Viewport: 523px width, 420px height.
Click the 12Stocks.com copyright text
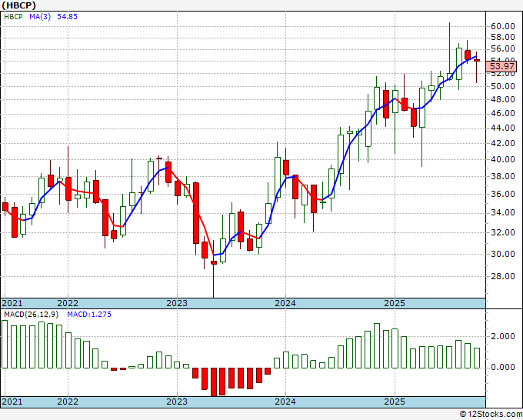pos(491,415)
